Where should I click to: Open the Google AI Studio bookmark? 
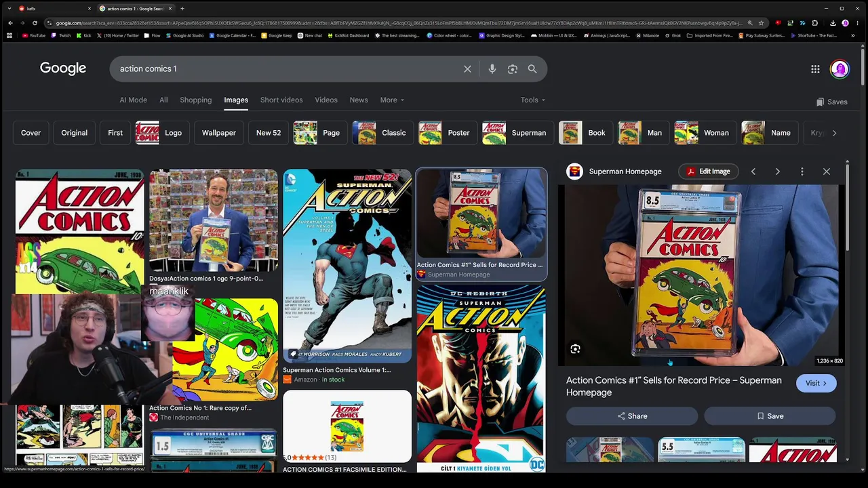[x=185, y=35]
